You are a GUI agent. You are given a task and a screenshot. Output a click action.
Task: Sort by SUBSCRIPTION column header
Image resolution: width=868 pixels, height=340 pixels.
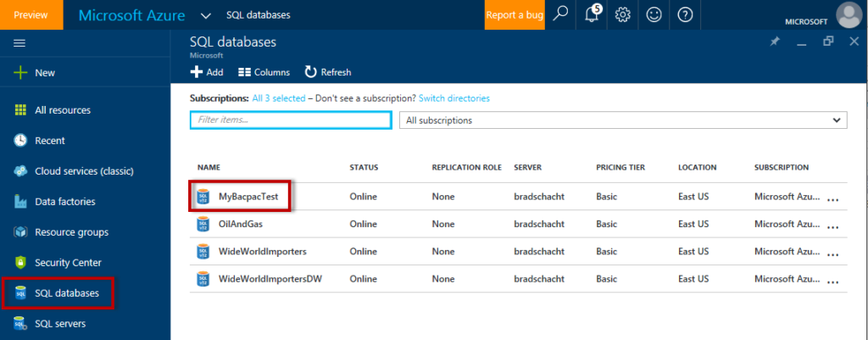click(x=782, y=167)
